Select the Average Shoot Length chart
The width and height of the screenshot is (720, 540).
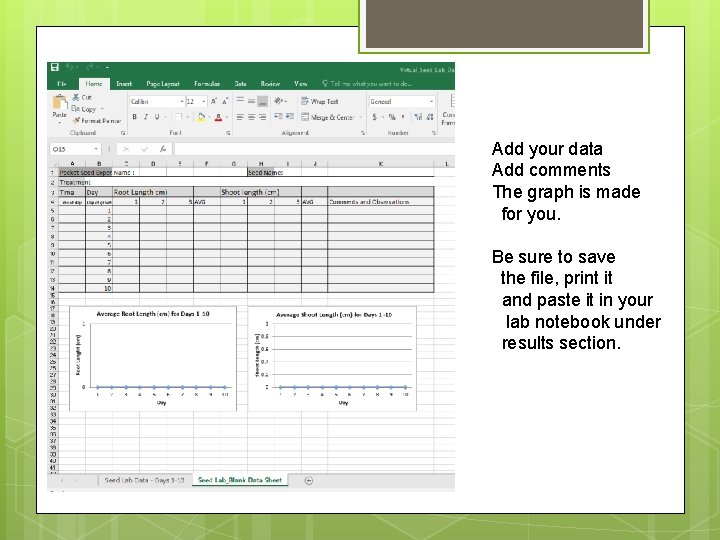pos(332,358)
